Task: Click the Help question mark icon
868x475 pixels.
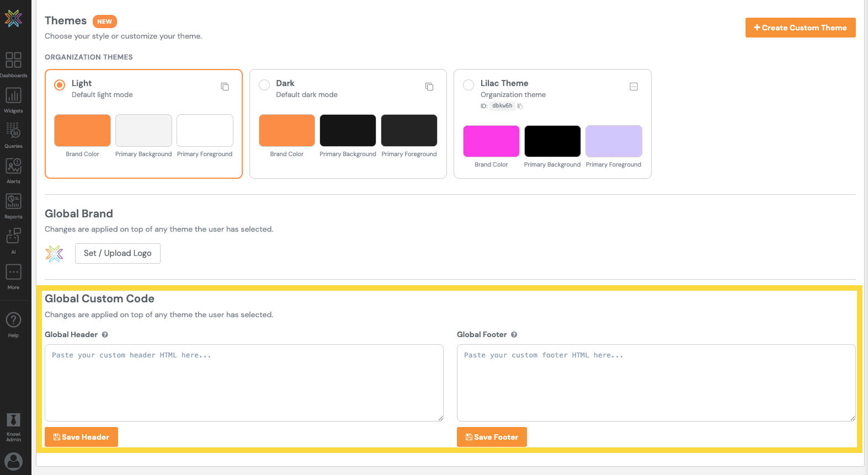Action: [13, 320]
